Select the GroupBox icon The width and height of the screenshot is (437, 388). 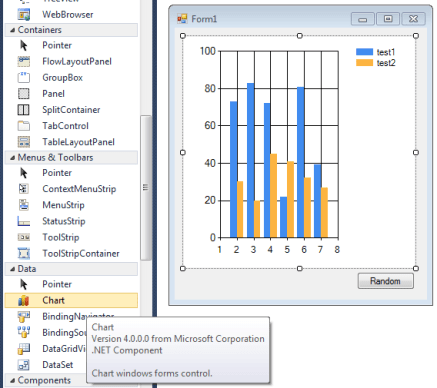click(24, 77)
